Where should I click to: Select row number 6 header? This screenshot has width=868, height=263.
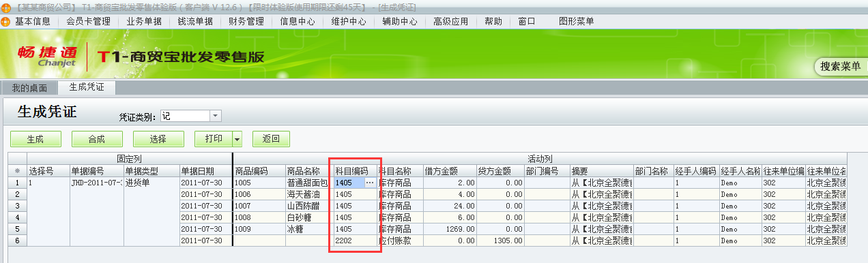[x=17, y=241]
